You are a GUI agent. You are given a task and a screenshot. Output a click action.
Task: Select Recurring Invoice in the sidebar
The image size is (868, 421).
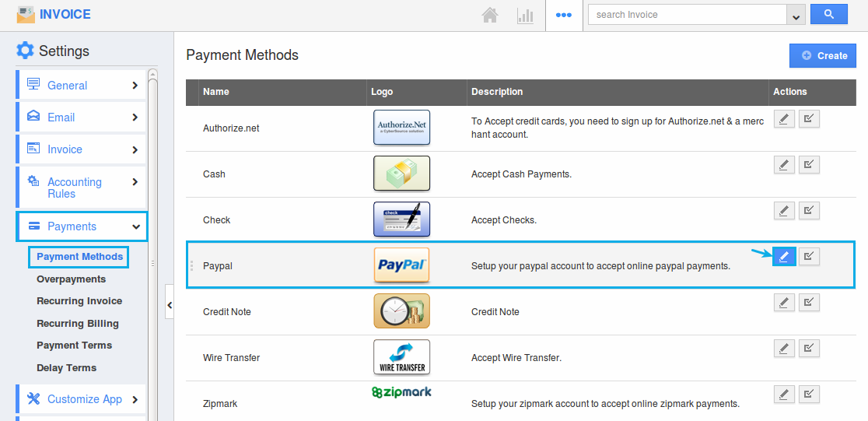(x=79, y=300)
